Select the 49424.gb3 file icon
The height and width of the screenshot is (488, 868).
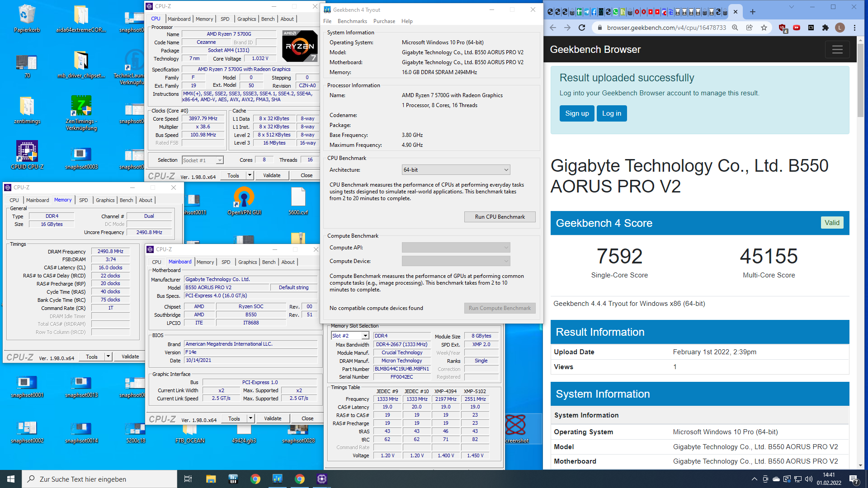[244, 435]
